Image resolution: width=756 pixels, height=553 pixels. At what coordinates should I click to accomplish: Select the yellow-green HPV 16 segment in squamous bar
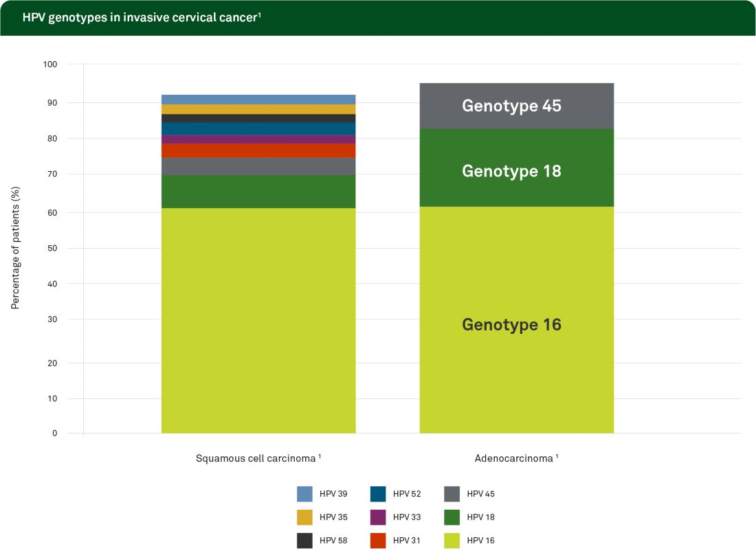(258, 320)
